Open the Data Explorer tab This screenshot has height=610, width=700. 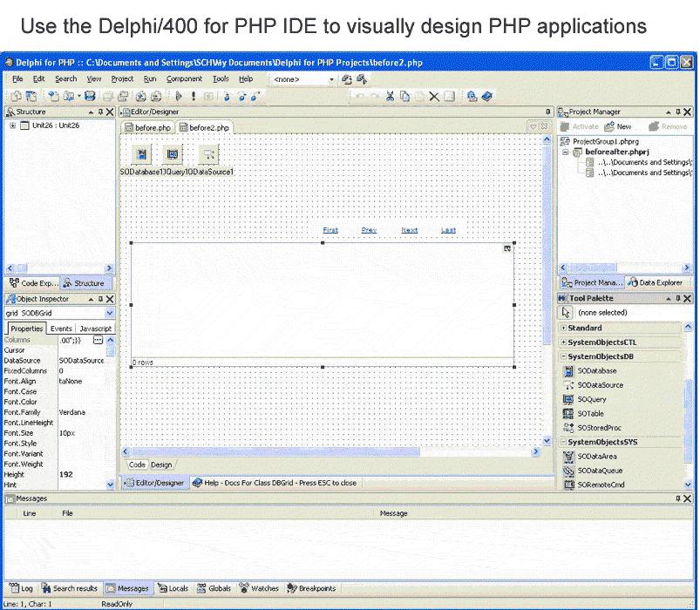pos(656,282)
